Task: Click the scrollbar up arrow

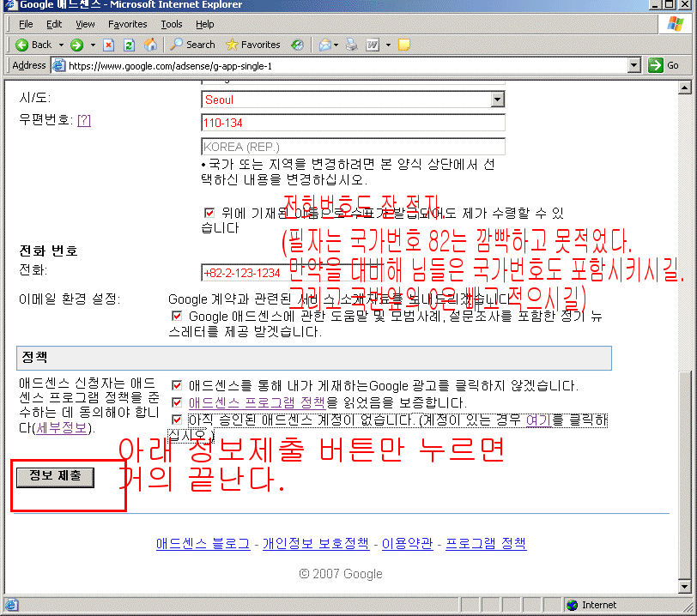Action: pyautogui.click(x=685, y=88)
